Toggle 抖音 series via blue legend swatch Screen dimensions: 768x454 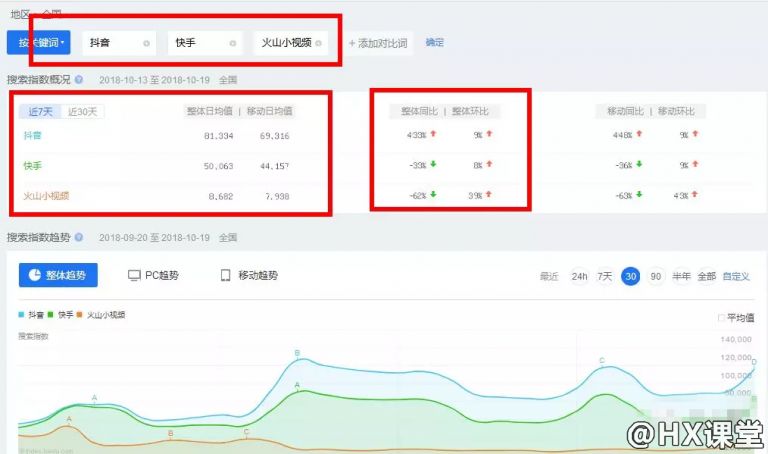(x=21, y=314)
